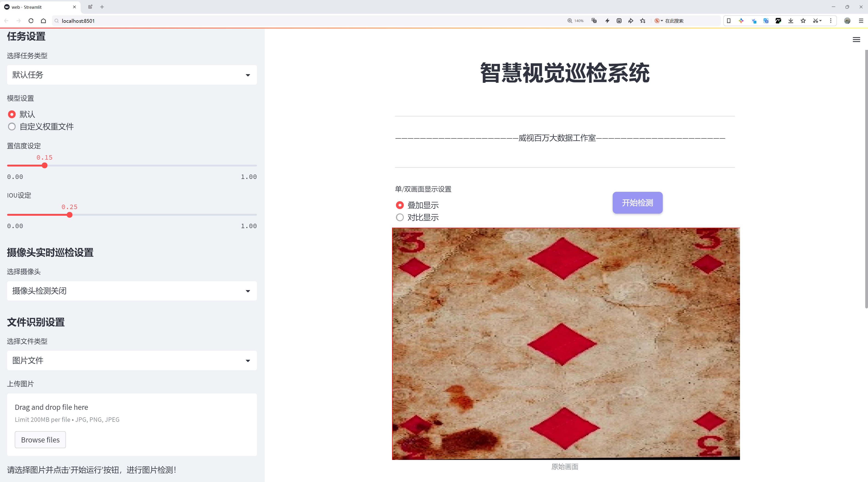Open the blue translate extension icon
The height and width of the screenshot is (482, 868).
coord(766,21)
